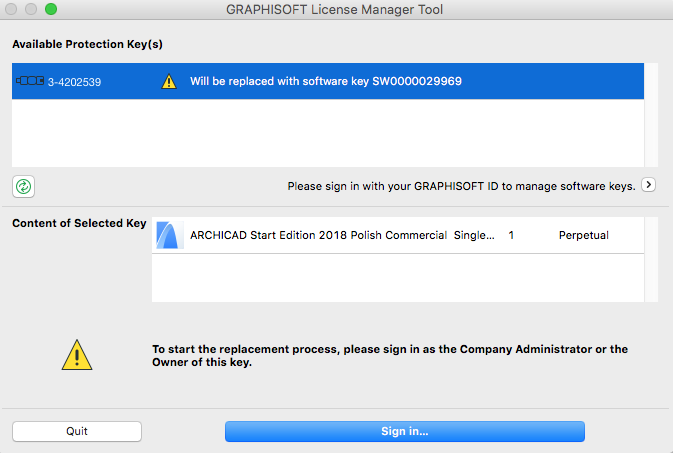Click the license count value 1
This screenshot has height=453, width=673.
[511, 236]
